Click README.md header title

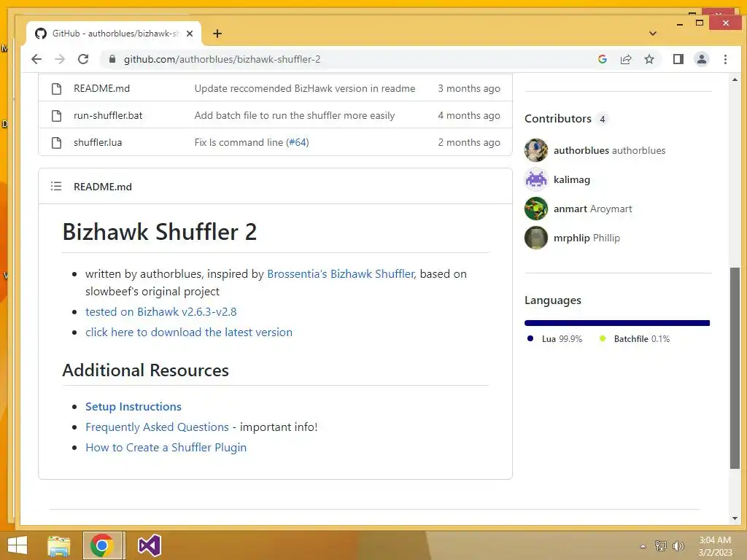pos(102,187)
